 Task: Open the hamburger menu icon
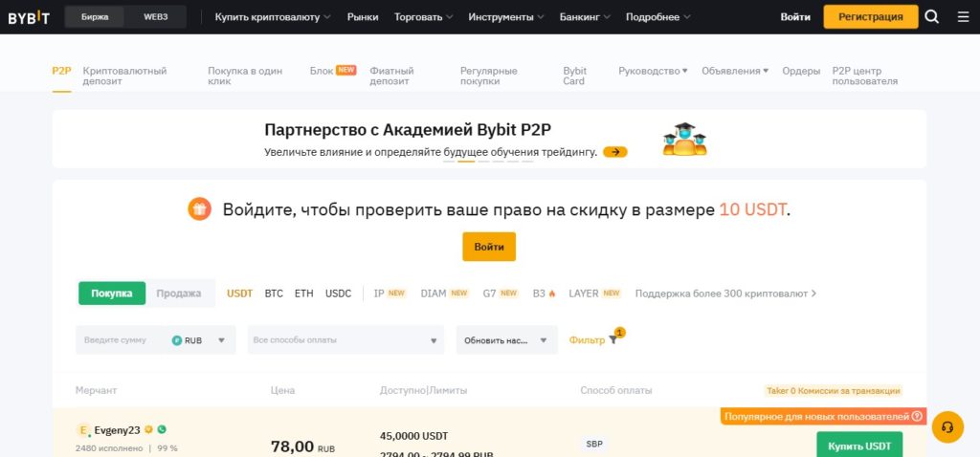point(963,17)
